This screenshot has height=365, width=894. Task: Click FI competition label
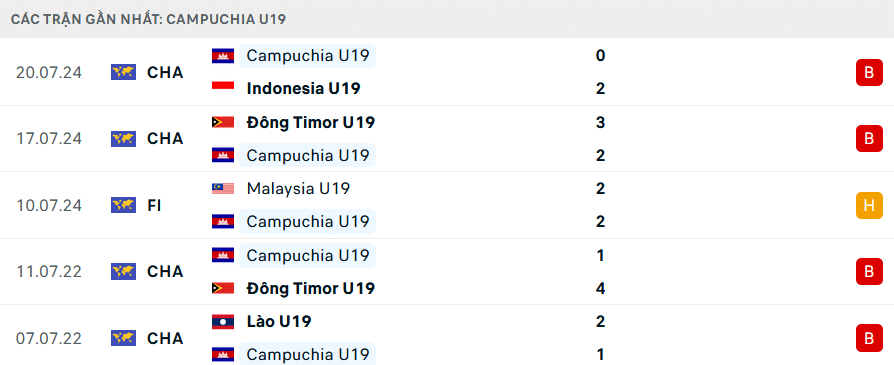pyautogui.click(x=154, y=205)
